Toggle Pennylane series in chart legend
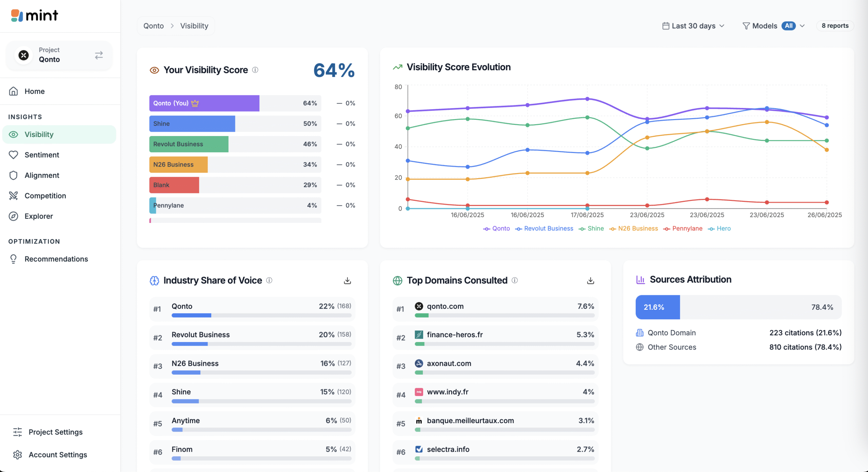868x472 pixels. coord(683,229)
